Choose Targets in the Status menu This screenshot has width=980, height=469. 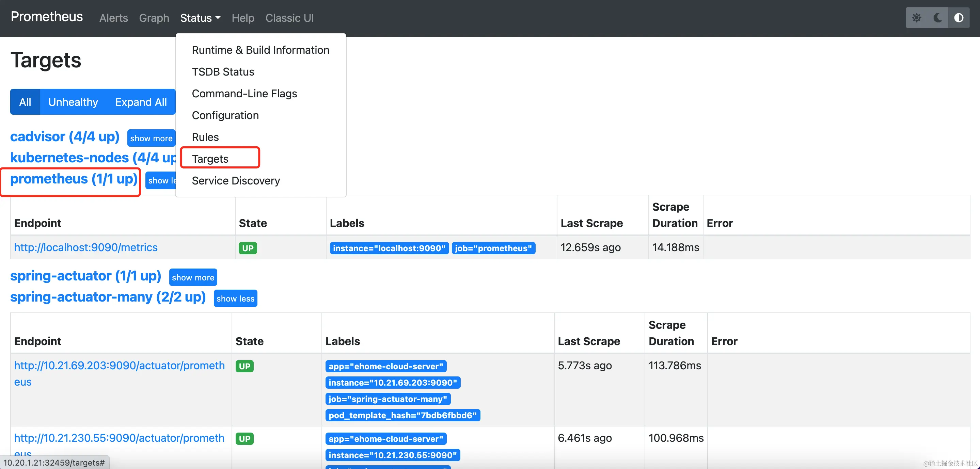coord(210,159)
